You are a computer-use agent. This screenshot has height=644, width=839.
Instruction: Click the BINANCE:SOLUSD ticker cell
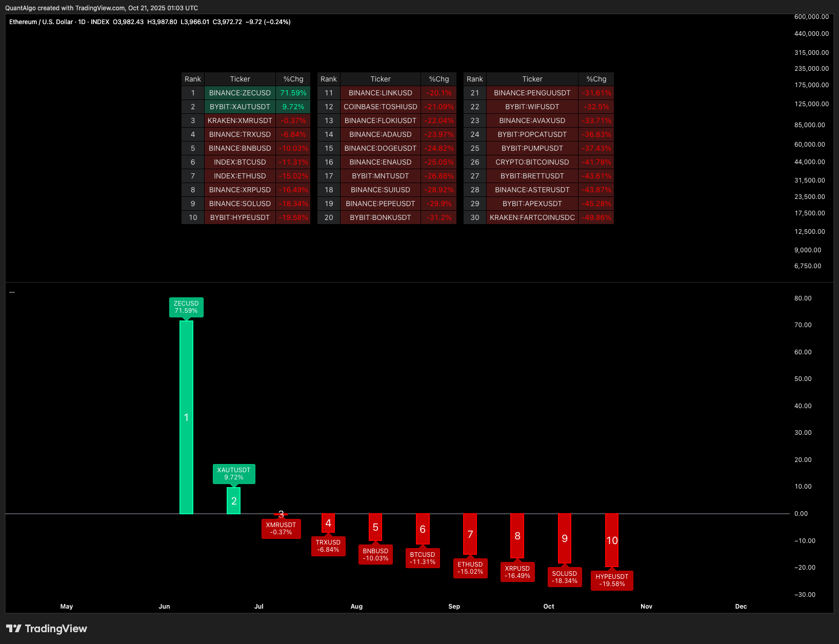[x=240, y=204]
